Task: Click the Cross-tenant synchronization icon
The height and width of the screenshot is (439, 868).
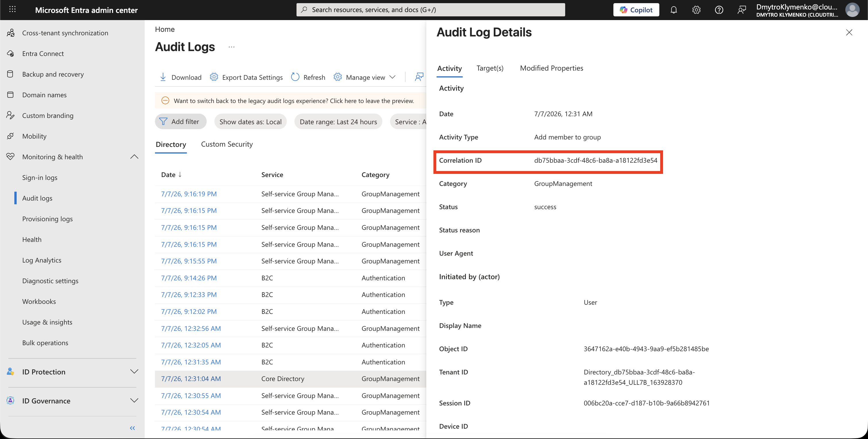Action: (11, 33)
